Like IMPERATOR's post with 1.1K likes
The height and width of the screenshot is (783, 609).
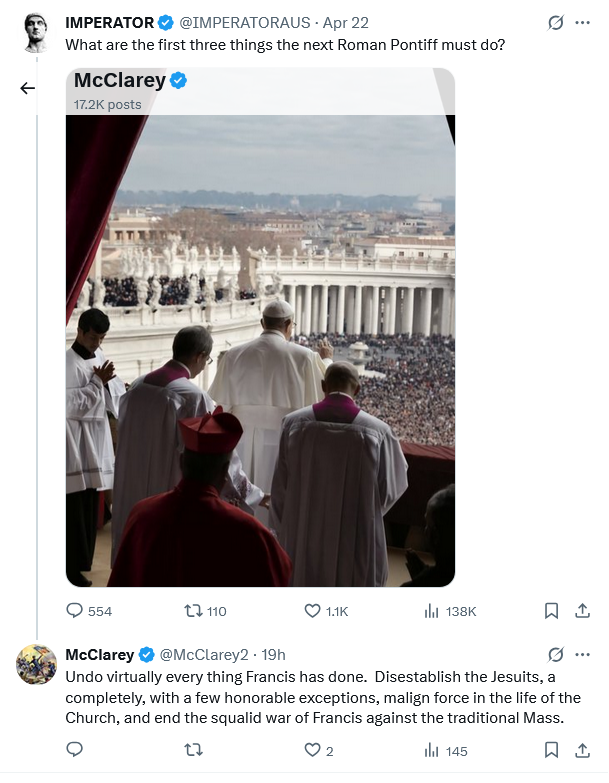pyautogui.click(x=312, y=611)
